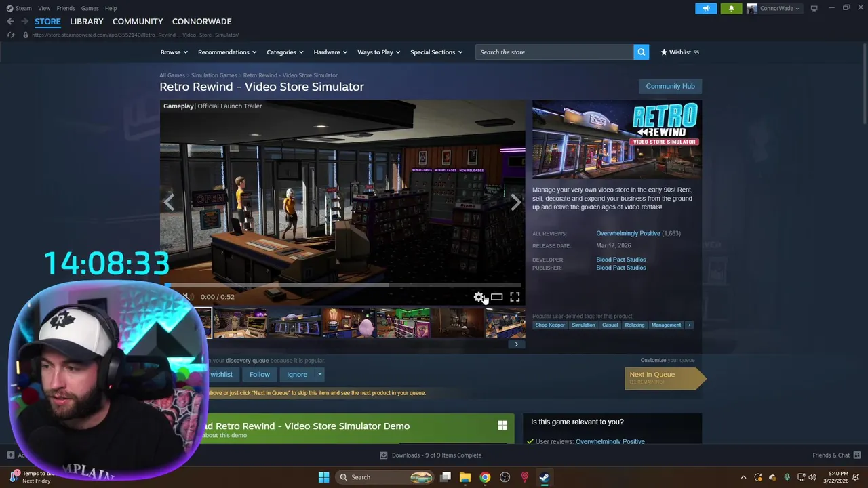Click the Steam icon in the taskbar
Viewport: 868px width, 488px height.
(544, 477)
